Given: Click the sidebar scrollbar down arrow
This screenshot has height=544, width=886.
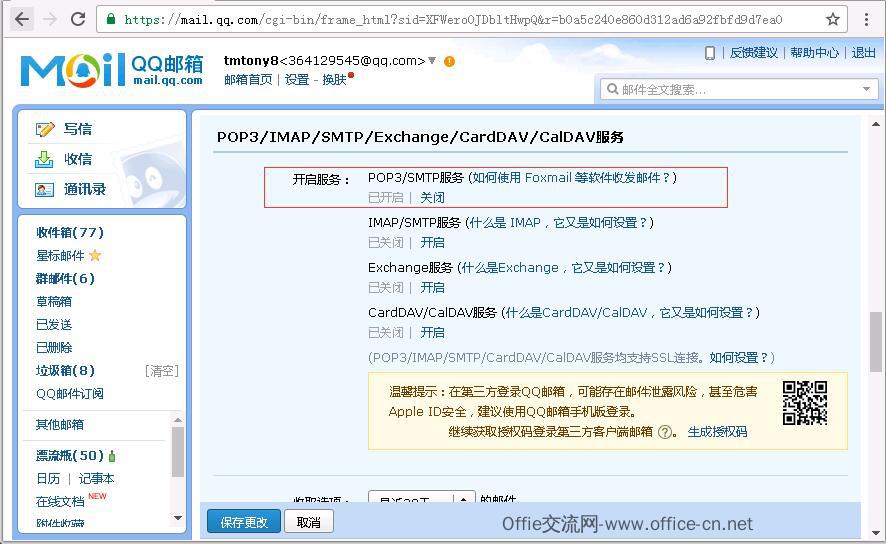Looking at the screenshot, I should [x=178, y=518].
